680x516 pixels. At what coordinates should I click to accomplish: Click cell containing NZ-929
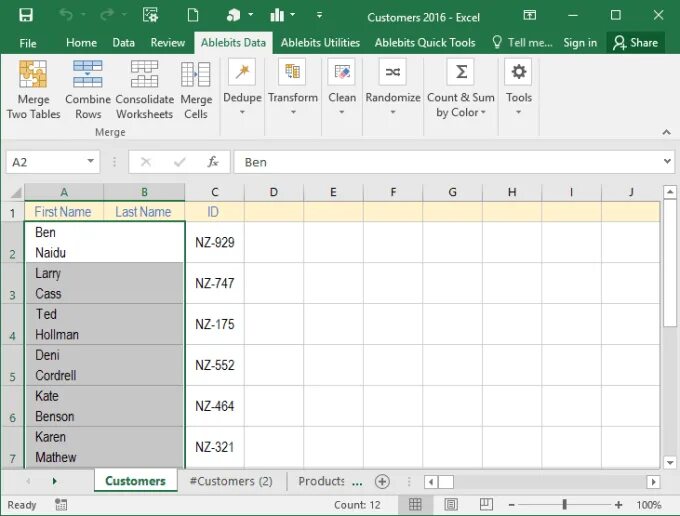215,242
